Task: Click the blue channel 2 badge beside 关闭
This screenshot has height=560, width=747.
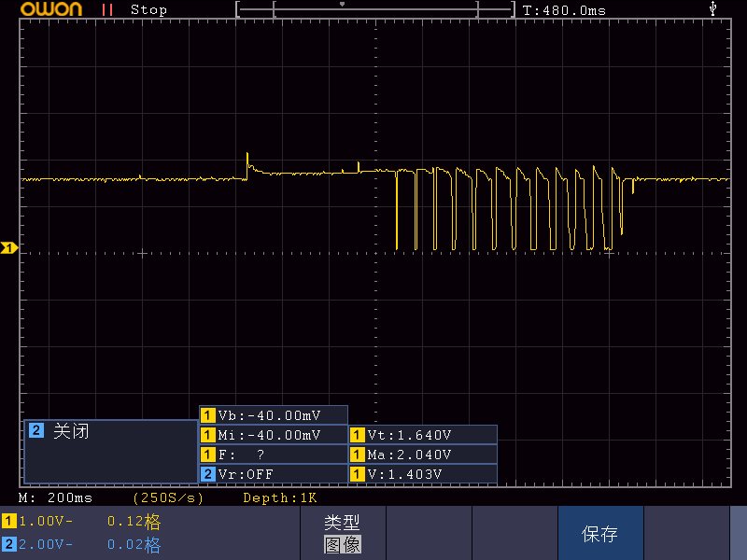Action: pyautogui.click(x=36, y=430)
